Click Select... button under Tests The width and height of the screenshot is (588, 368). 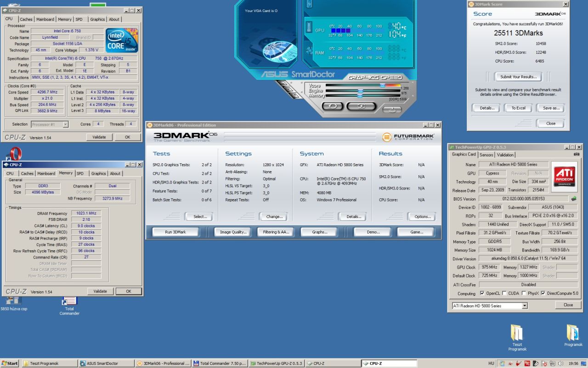tap(200, 216)
